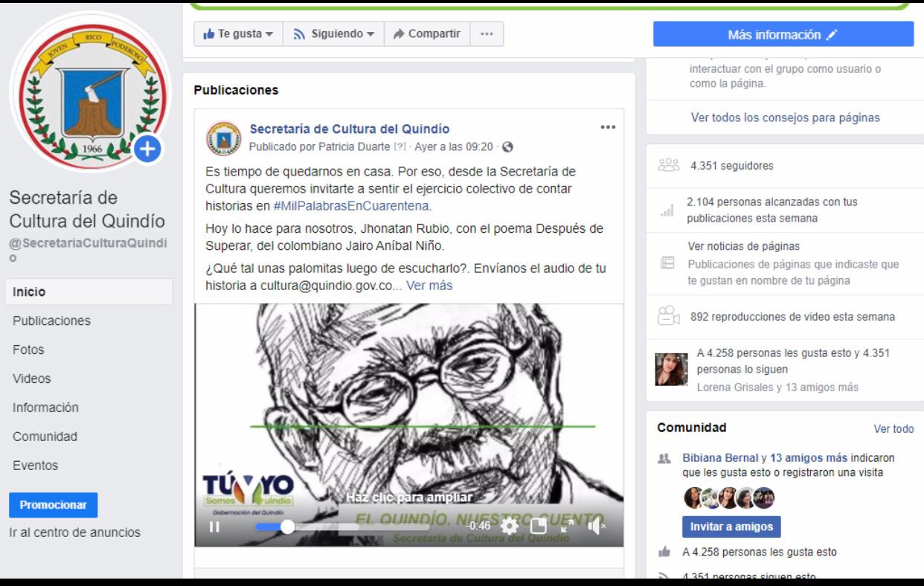Open the post author Secretaría de Cultura link

pos(350,129)
